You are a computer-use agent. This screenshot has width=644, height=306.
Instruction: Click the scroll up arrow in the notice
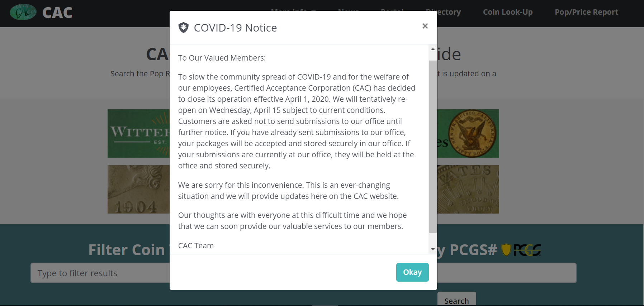coord(433,49)
